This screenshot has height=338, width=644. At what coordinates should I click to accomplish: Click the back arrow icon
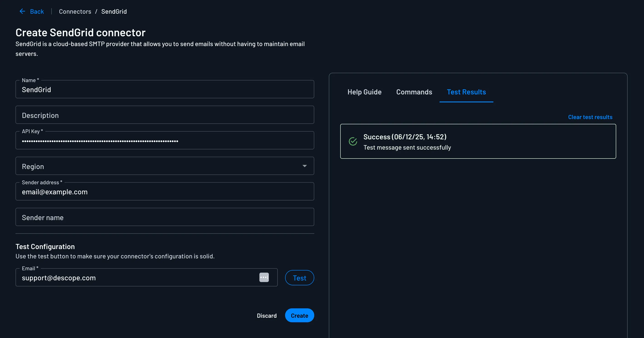(x=22, y=11)
